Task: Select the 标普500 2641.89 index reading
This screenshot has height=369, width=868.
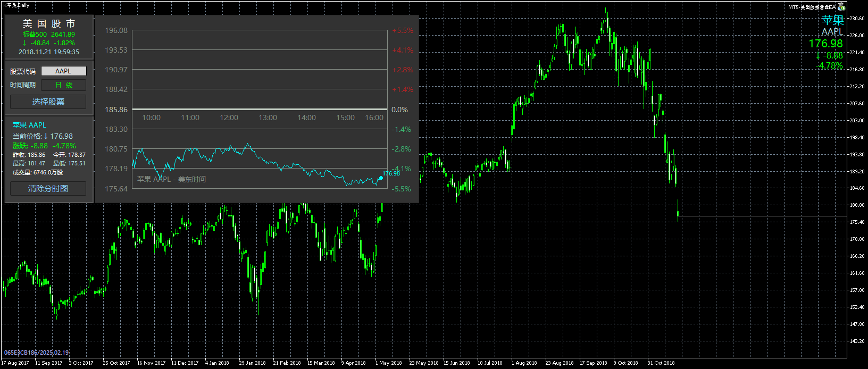Action: 49,35
